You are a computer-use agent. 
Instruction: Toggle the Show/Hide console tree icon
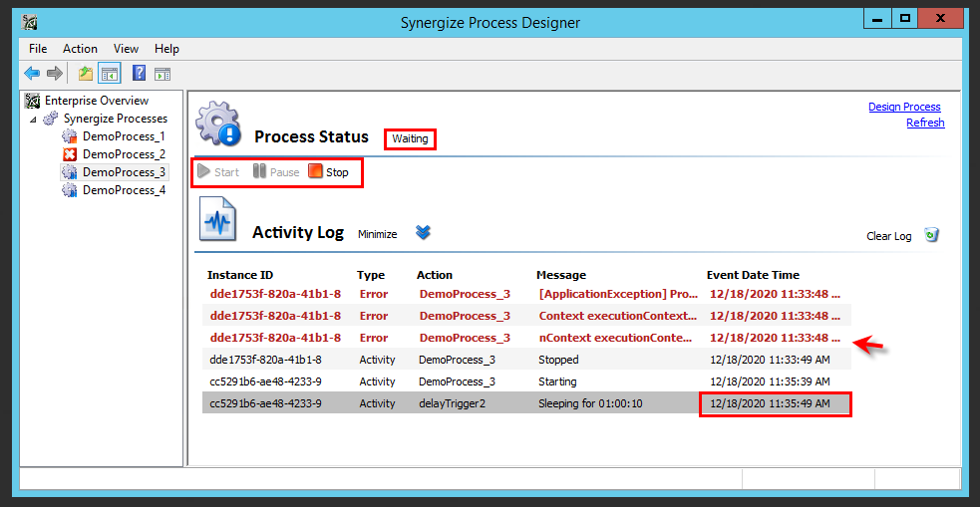(110, 74)
